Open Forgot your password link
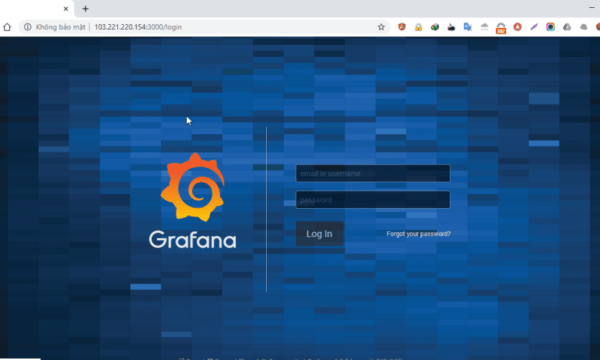The image size is (600, 360). (418, 234)
